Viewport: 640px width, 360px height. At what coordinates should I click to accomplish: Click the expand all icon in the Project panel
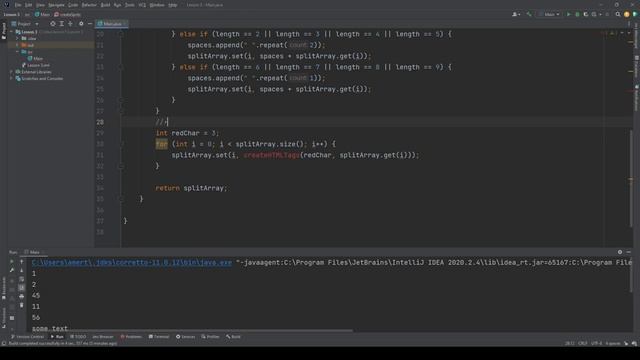pos(62,24)
